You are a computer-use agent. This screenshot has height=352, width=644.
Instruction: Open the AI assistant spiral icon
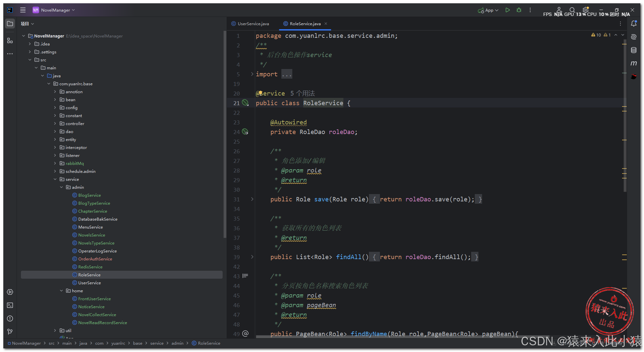tap(634, 37)
